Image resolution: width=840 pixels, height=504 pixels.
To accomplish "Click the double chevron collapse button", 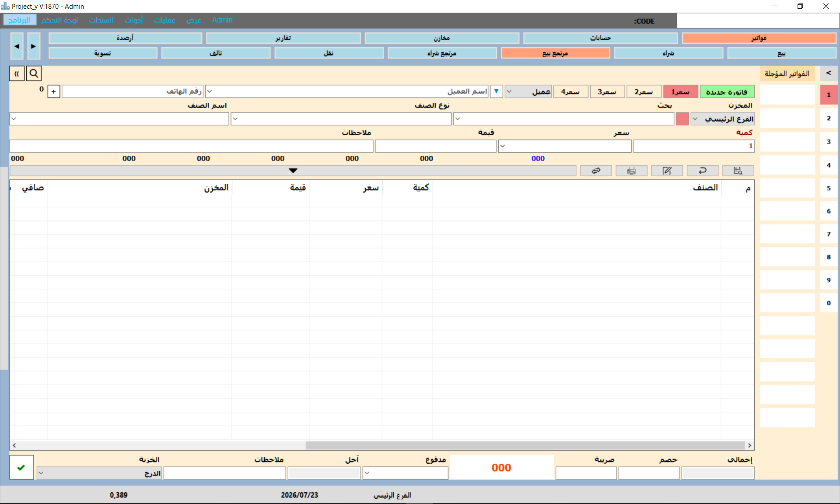I will tap(17, 73).
